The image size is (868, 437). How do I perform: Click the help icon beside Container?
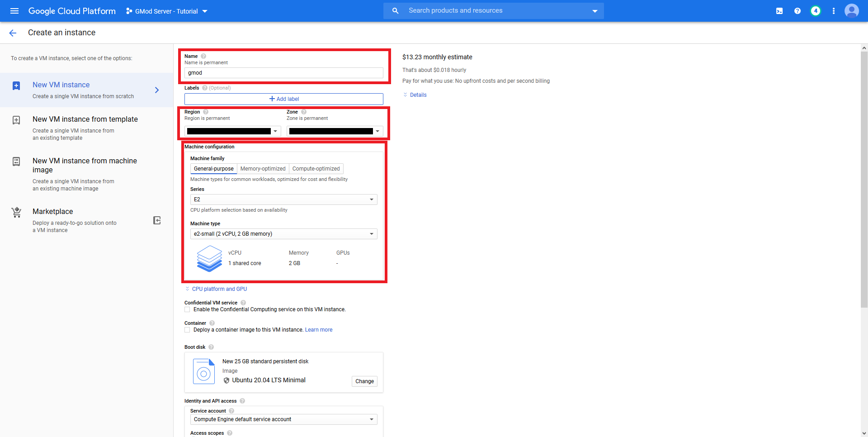[212, 323]
